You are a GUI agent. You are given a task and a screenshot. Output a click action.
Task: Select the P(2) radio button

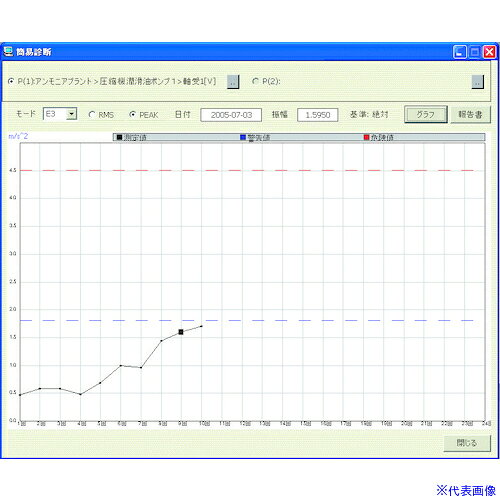tap(256, 81)
